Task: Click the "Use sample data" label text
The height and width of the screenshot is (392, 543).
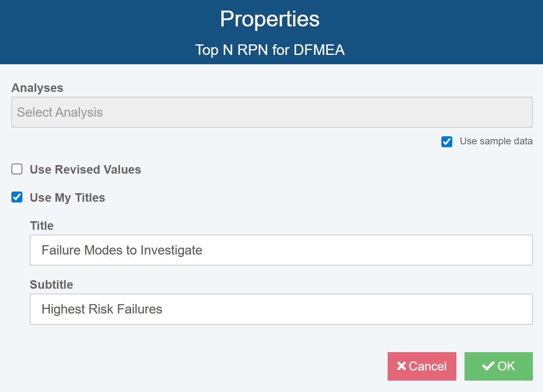Action: 496,141
